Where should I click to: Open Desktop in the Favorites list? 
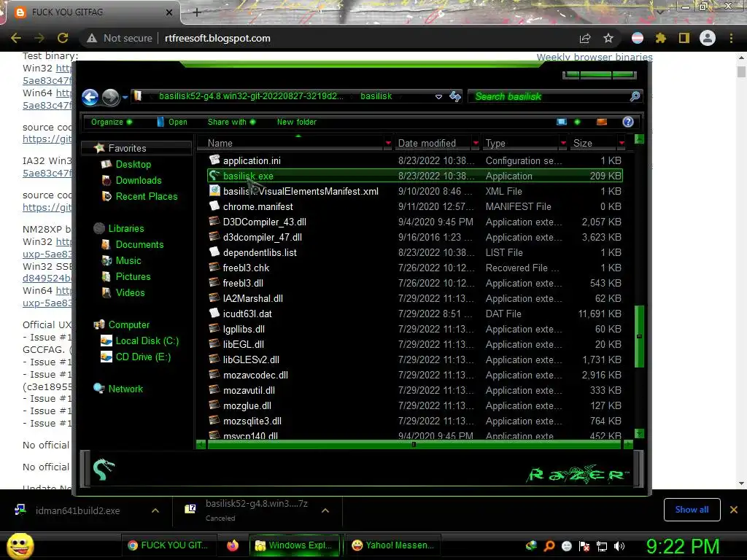click(x=133, y=164)
